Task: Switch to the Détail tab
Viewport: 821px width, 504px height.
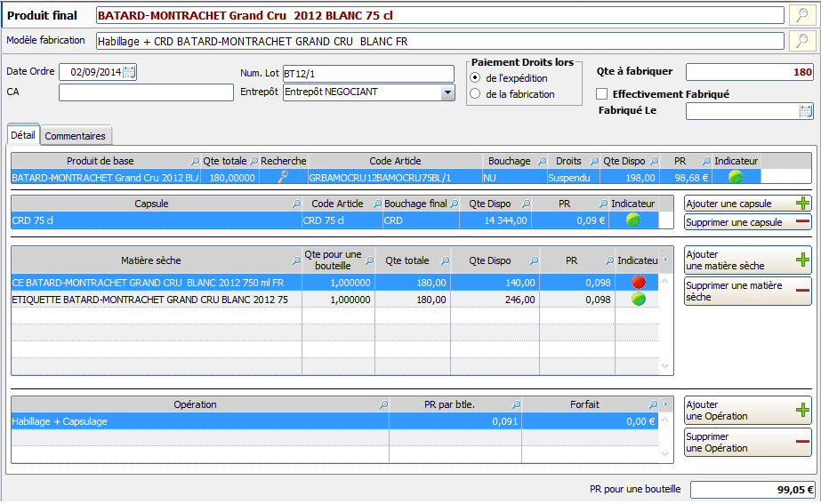Action: (23, 135)
